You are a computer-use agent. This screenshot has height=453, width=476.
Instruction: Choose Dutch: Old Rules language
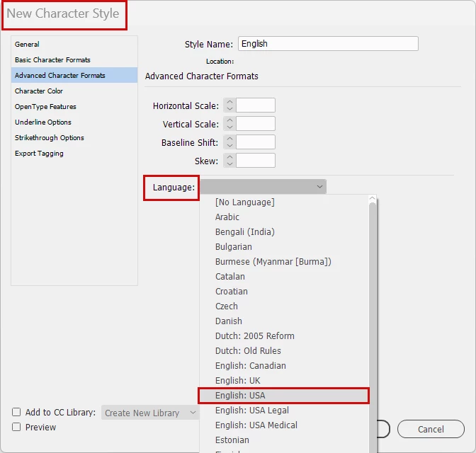[284, 351]
